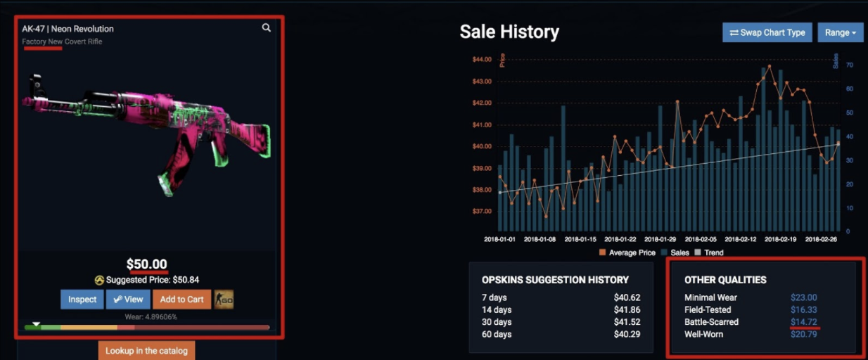The height and width of the screenshot is (360, 868).
Task: Open Battle-Scarred price $14.72
Action: coord(803,322)
